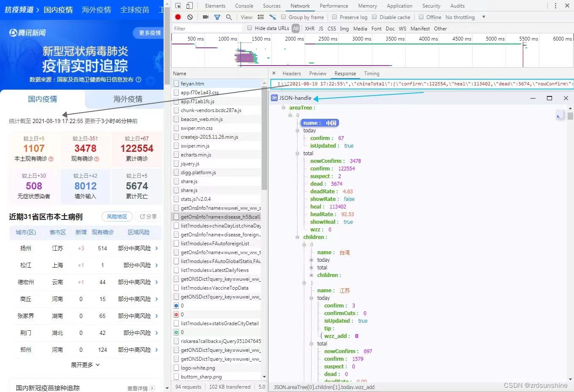Open DevTools three-dot menu
Screen dimensions: 574x392
[x=555, y=6]
